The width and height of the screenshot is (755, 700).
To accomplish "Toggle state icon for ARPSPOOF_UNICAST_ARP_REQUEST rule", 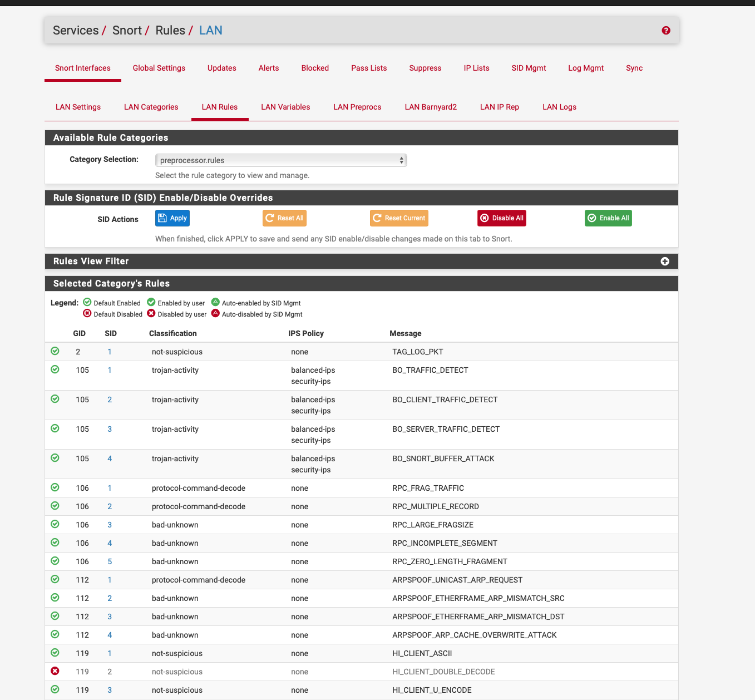I will pyautogui.click(x=55, y=579).
